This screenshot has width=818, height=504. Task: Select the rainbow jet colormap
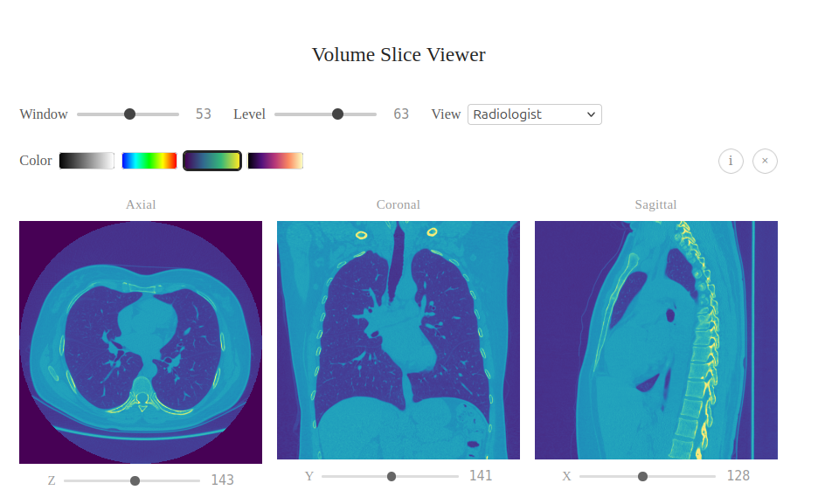pyautogui.click(x=149, y=160)
